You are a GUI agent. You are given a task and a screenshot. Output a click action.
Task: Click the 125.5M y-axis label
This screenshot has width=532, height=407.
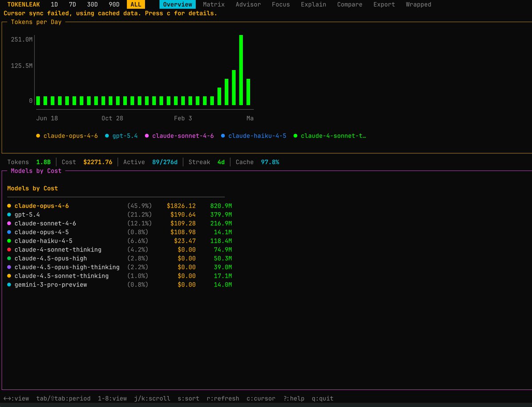[x=22, y=66]
